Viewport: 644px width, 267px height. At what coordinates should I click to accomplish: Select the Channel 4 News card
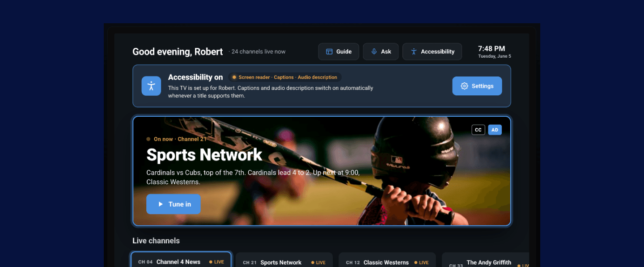coord(181,260)
